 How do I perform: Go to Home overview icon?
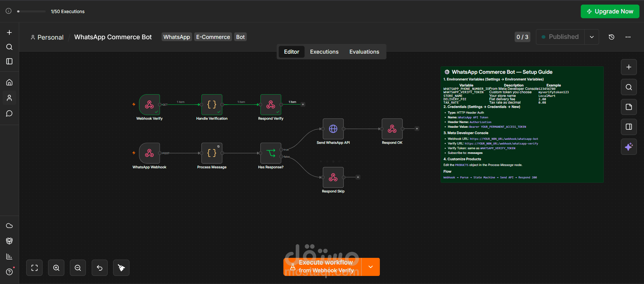[x=9, y=82]
